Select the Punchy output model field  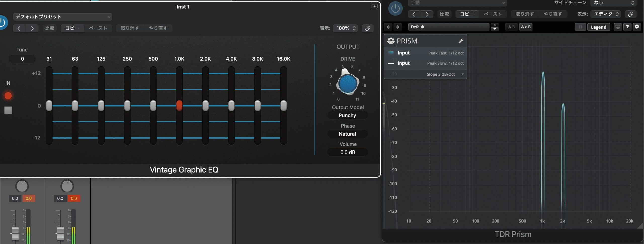tap(347, 115)
